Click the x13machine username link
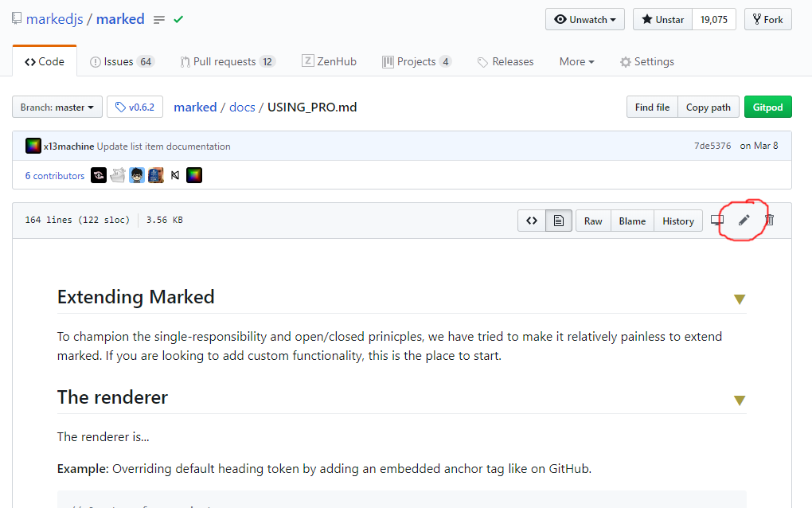Viewport: 812px width, 508px height. (x=69, y=147)
